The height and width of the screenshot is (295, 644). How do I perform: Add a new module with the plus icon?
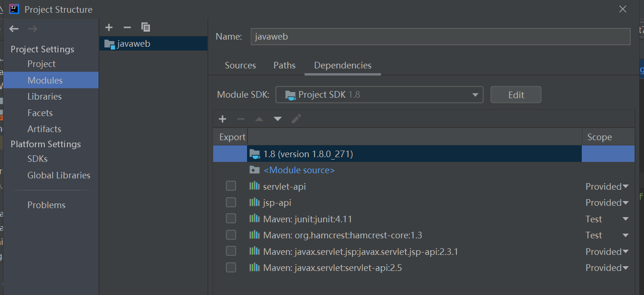tap(109, 27)
